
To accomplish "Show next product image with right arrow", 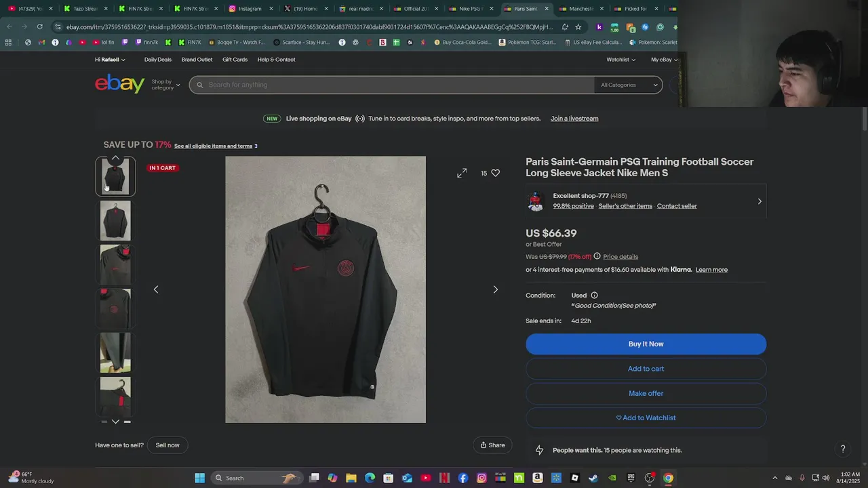I will [495, 289].
